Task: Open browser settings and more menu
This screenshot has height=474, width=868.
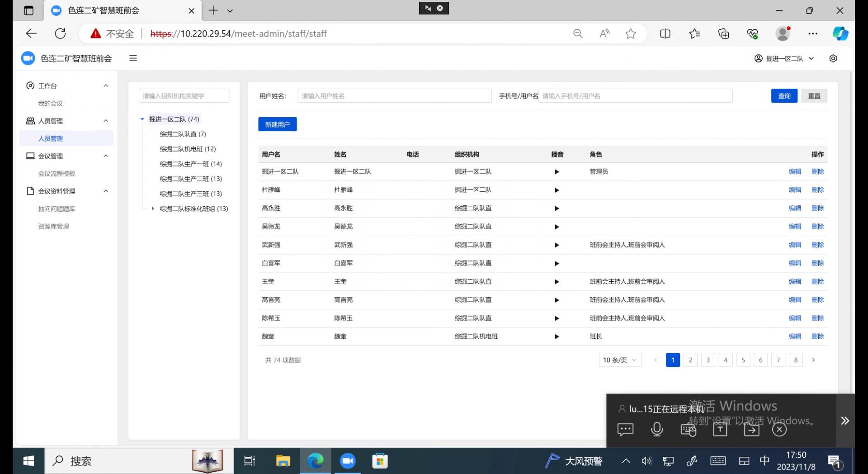Action: click(x=812, y=33)
